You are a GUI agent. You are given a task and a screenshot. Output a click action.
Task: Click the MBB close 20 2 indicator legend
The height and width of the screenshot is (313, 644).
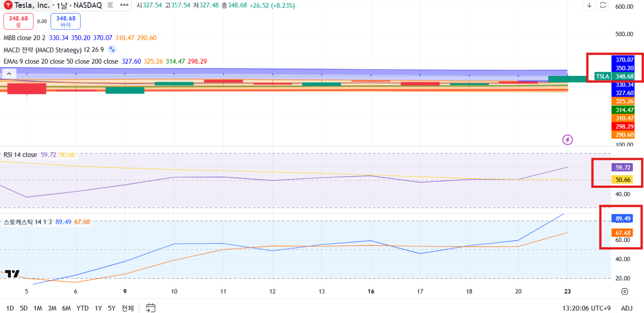pos(24,38)
